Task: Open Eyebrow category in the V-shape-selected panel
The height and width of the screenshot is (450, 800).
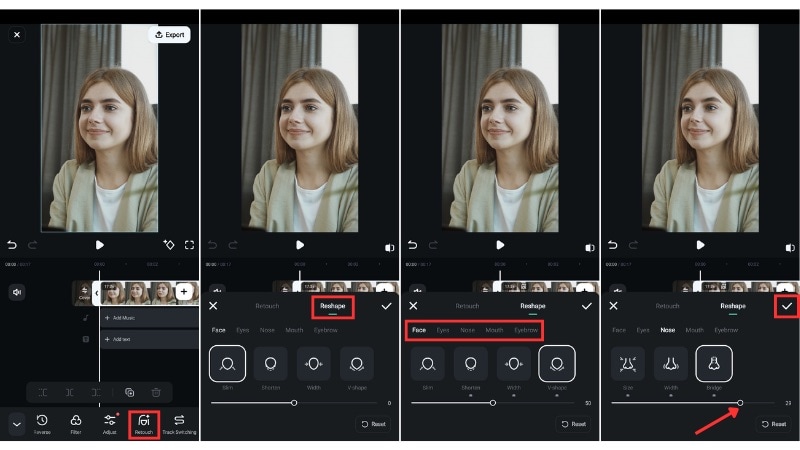Action: point(526,330)
